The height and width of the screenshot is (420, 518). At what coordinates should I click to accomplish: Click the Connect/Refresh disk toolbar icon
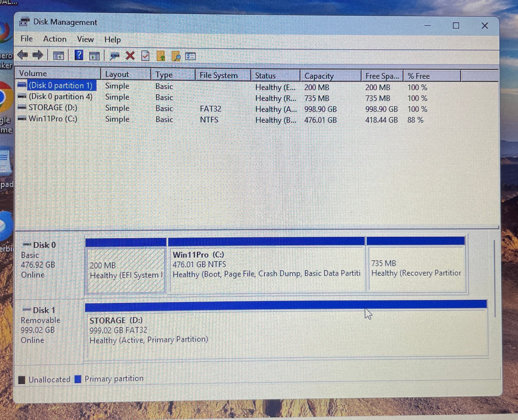[x=114, y=56]
